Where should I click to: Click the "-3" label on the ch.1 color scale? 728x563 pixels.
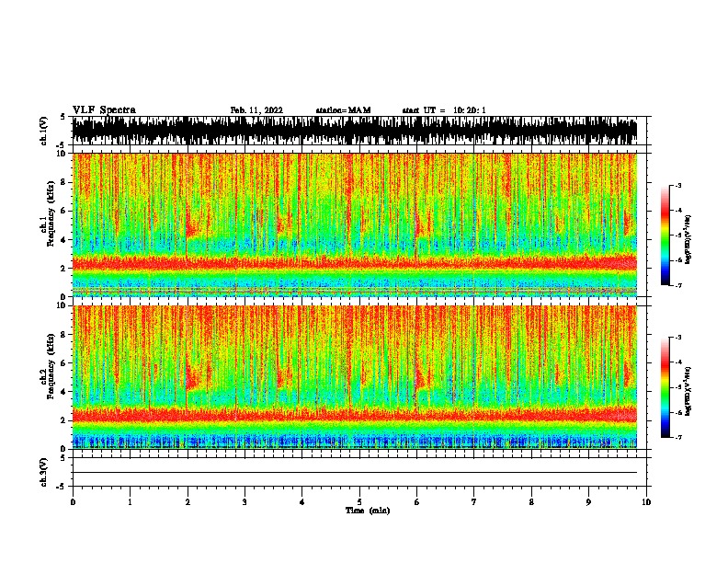(677, 186)
